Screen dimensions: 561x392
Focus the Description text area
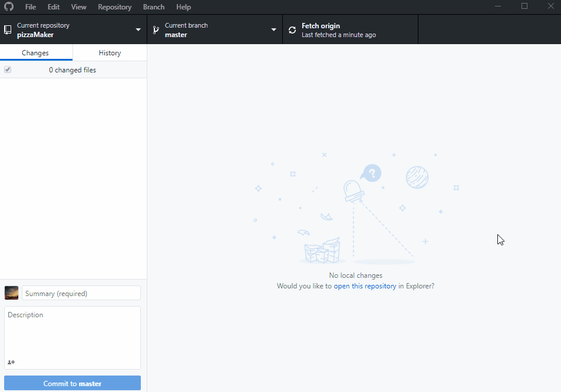pyautogui.click(x=72, y=338)
